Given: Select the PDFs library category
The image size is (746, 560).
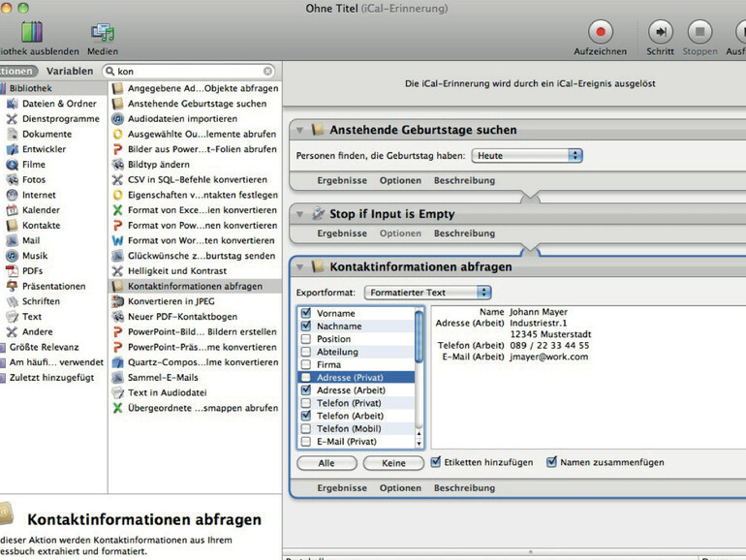Looking at the screenshot, I should [32, 271].
